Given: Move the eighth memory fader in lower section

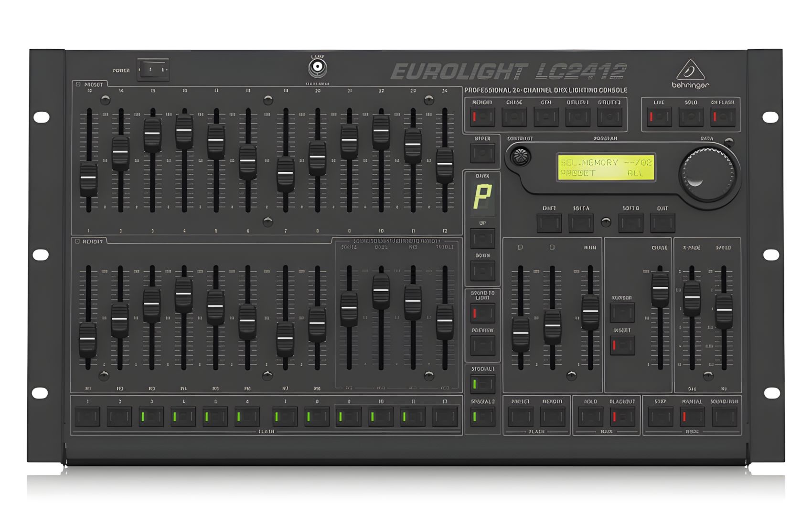Looking at the screenshot, I should tap(317, 325).
